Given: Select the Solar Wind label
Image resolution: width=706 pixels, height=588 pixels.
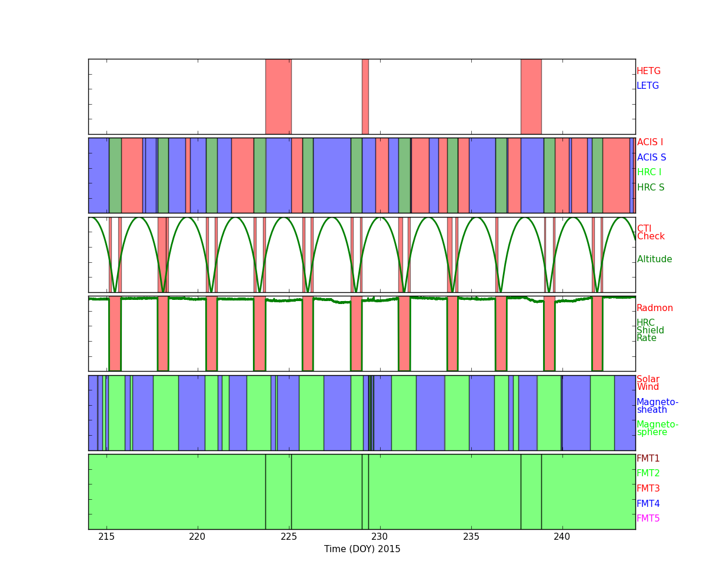Looking at the screenshot, I should click(x=648, y=383).
